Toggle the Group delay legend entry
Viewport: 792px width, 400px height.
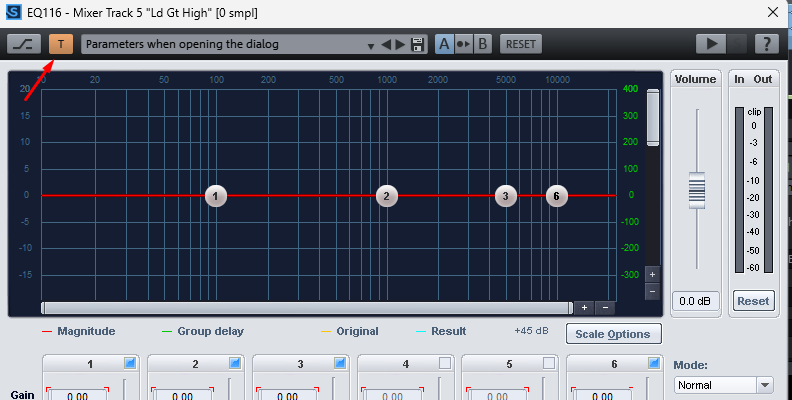203,332
